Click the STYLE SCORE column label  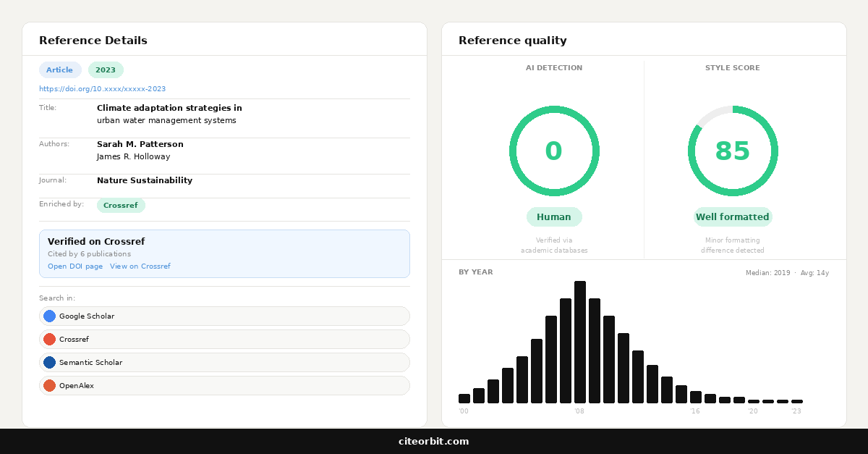click(733, 68)
